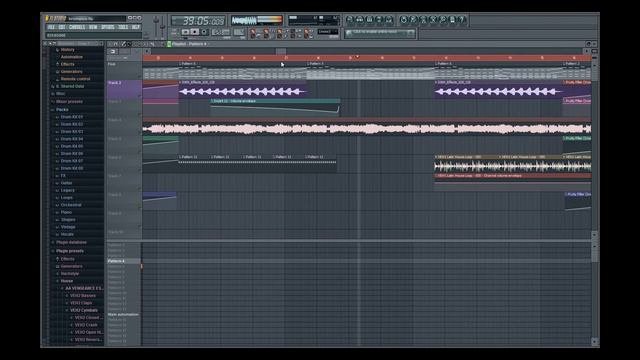Click the first VEH2 Latin House Loop clip
The height and width of the screenshot is (360, 640).
pyautogui.click(x=466, y=164)
